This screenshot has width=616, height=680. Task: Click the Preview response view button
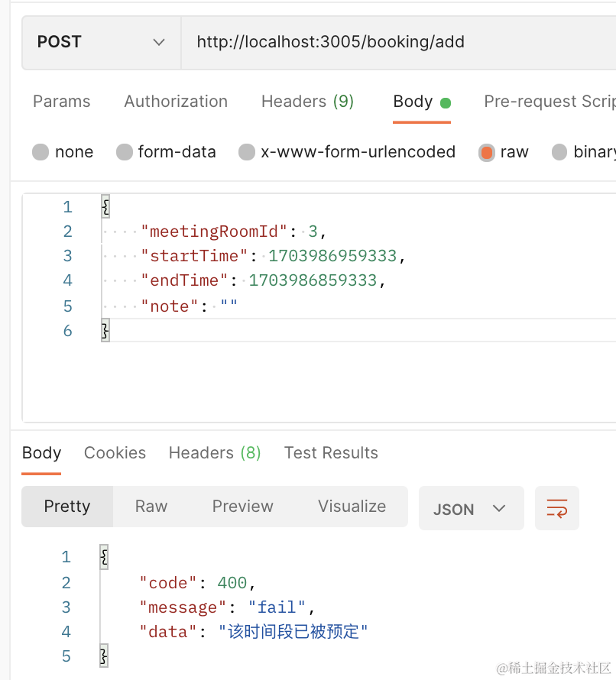tap(242, 507)
